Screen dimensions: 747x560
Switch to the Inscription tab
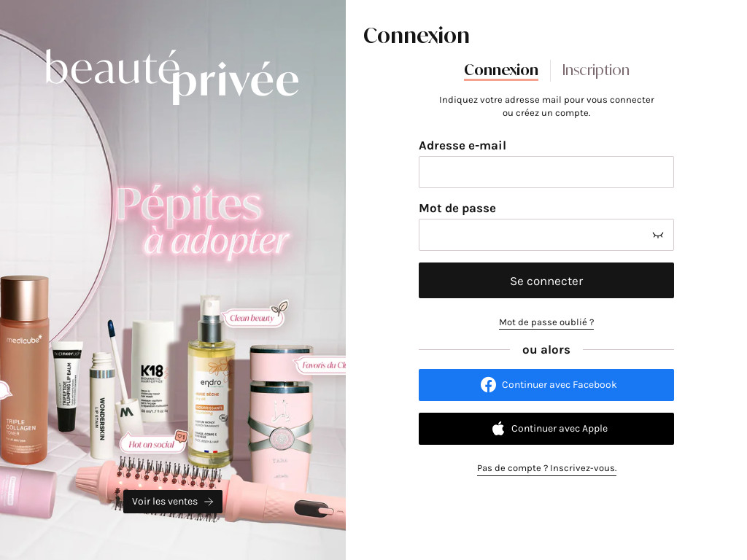pyautogui.click(x=595, y=70)
